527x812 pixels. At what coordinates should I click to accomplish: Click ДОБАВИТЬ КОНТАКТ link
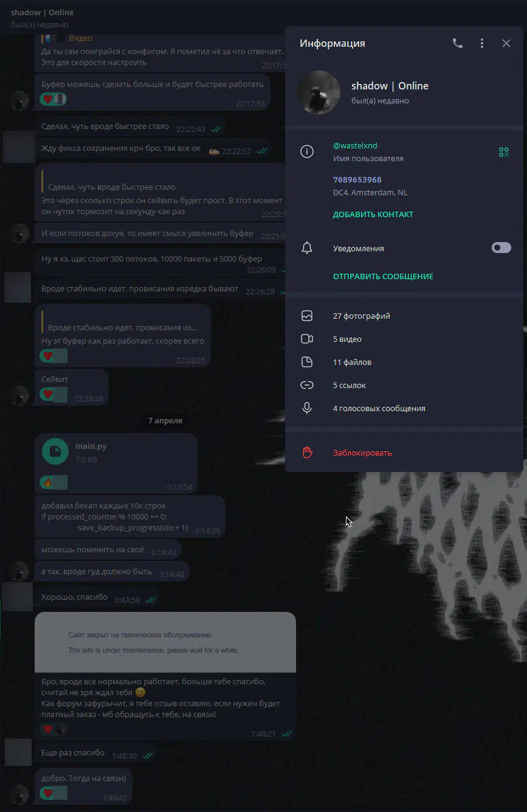[373, 214]
